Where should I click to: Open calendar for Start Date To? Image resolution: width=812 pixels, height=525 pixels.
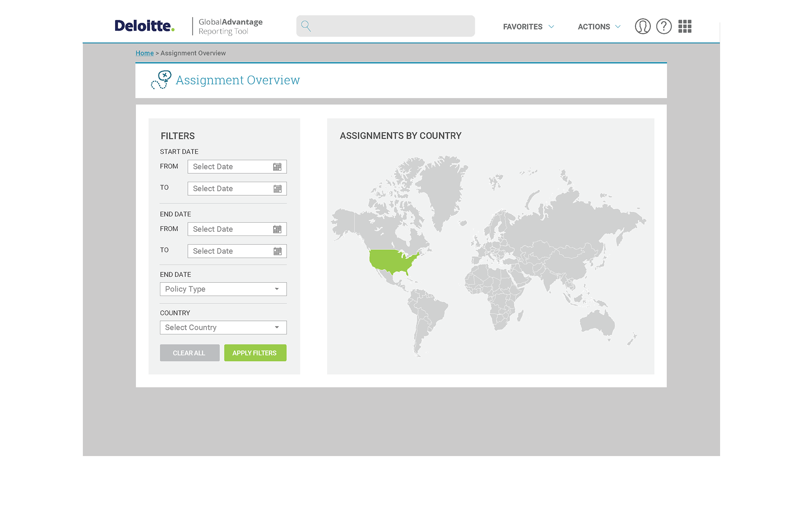(x=277, y=189)
